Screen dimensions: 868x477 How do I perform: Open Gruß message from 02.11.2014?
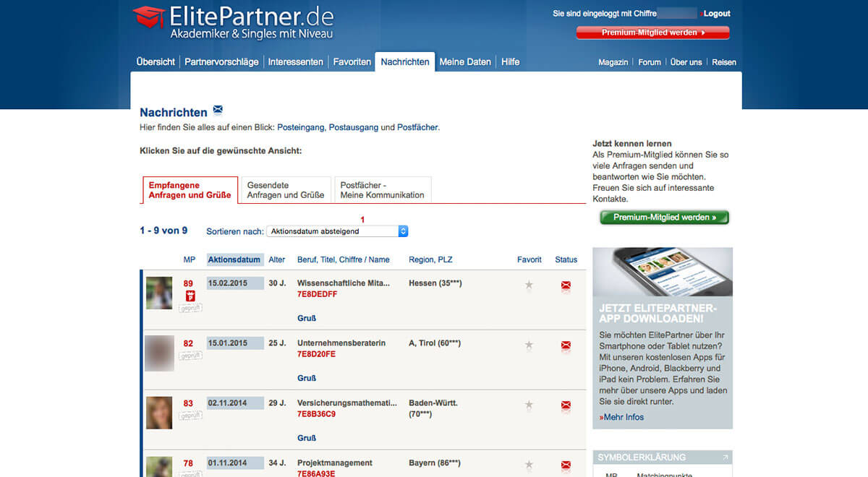click(x=307, y=438)
